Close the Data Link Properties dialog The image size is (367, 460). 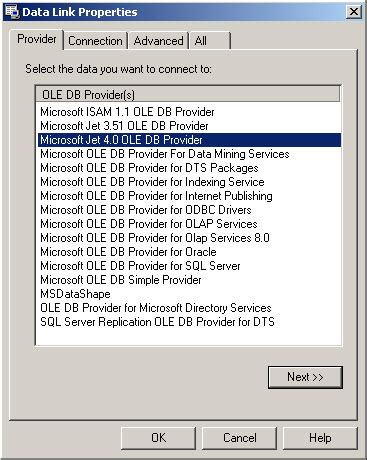coord(353,12)
